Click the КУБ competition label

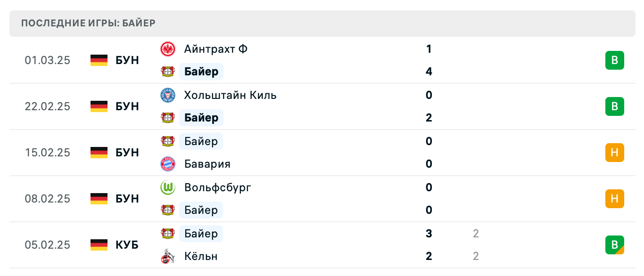coord(126,245)
